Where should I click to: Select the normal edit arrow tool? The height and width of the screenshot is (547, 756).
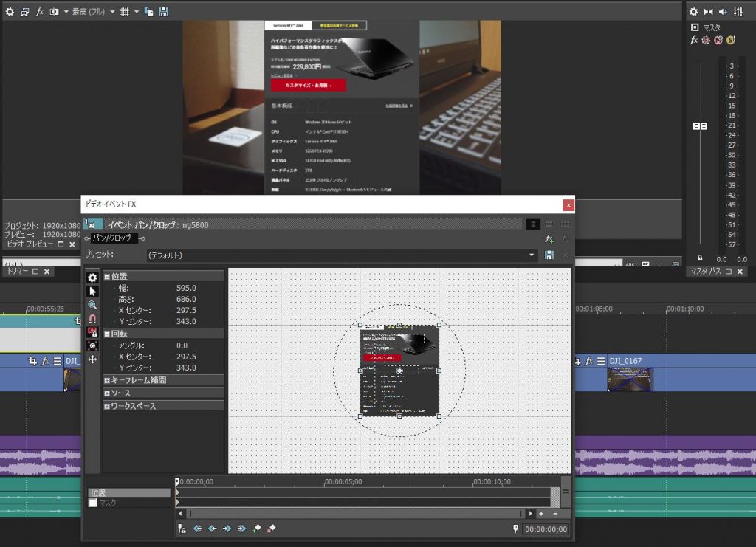pos(92,291)
